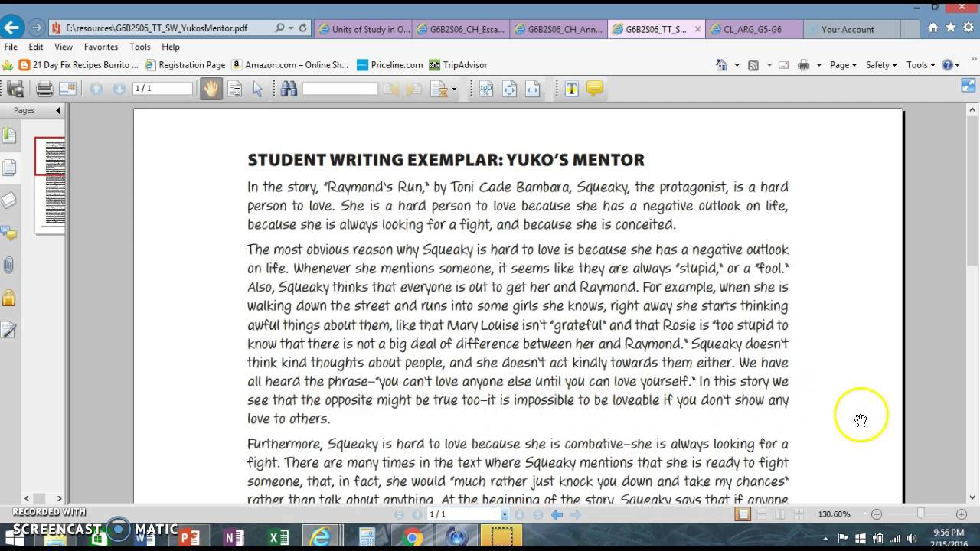Zoom in with plus button in status bar
The height and width of the screenshot is (551, 980).
point(962,514)
